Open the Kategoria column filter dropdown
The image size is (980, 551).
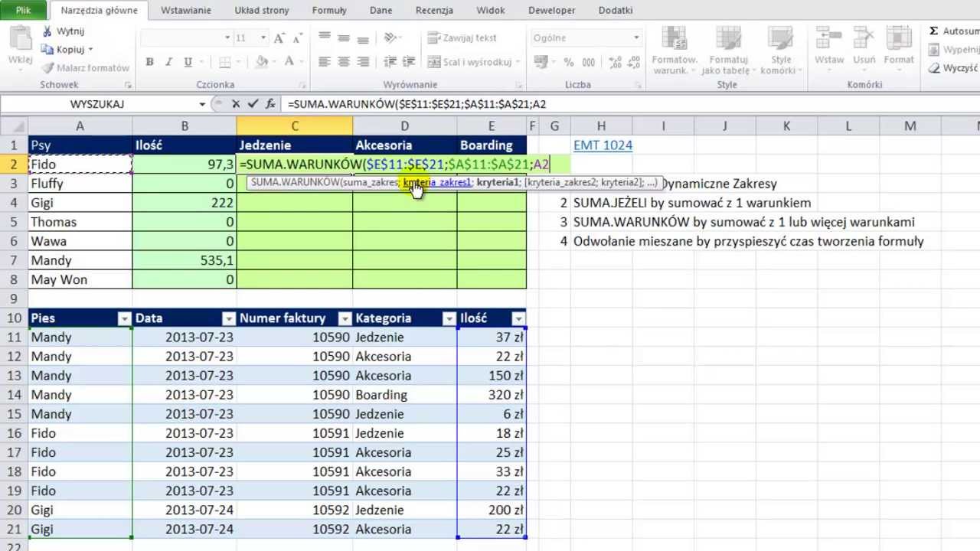(449, 318)
